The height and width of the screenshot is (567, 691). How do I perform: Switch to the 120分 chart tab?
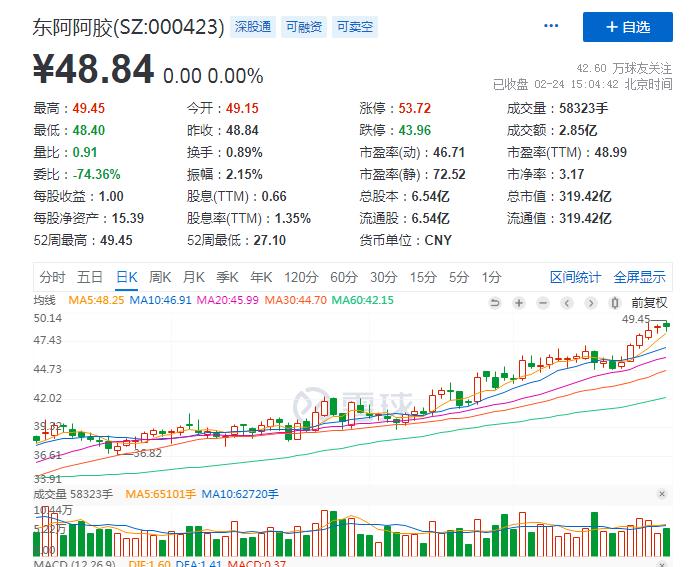pyautogui.click(x=301, y=277)
